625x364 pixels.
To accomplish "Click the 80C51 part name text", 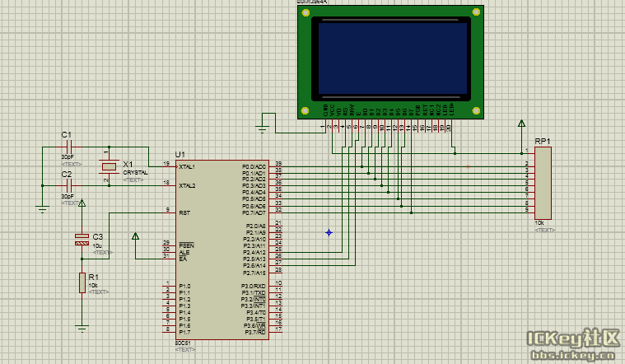I will [x=183, y=343].
